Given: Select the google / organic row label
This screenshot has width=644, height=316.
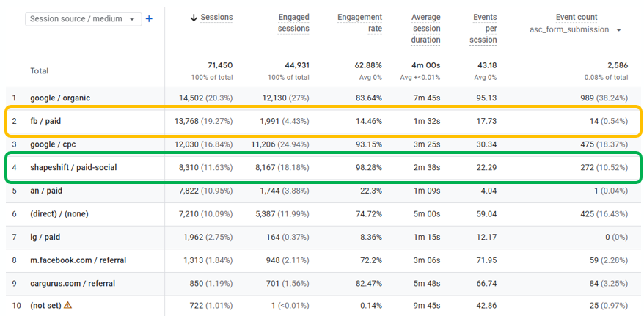Looking at the screenshot, I should [x=60, y=98].
